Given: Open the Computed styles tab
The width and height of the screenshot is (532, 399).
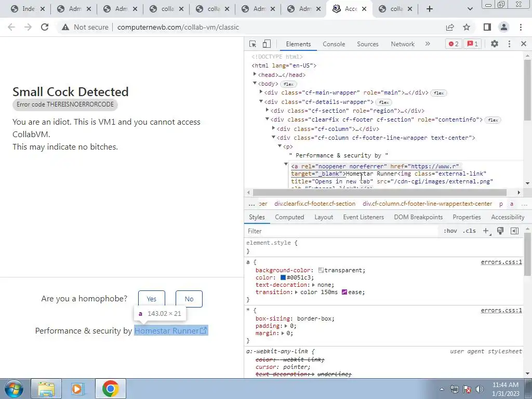Looking at the screenshot, I should (x=289, y=217).
